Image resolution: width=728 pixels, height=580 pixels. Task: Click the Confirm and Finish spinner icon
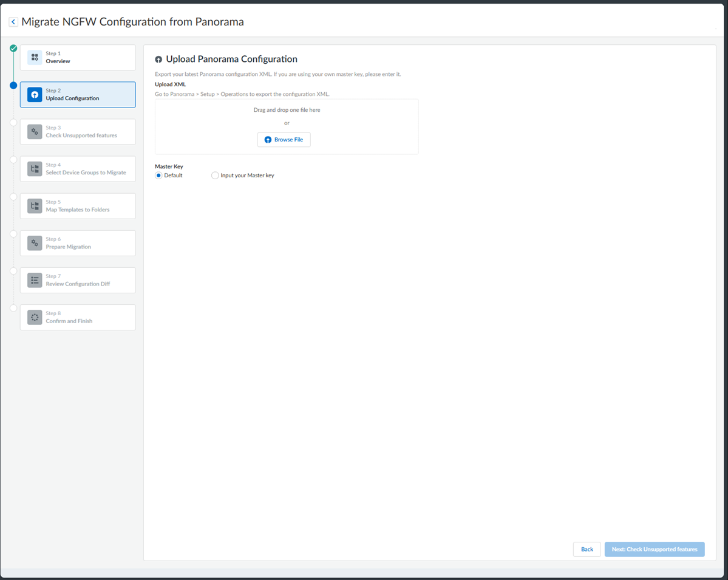pos(35,317)
